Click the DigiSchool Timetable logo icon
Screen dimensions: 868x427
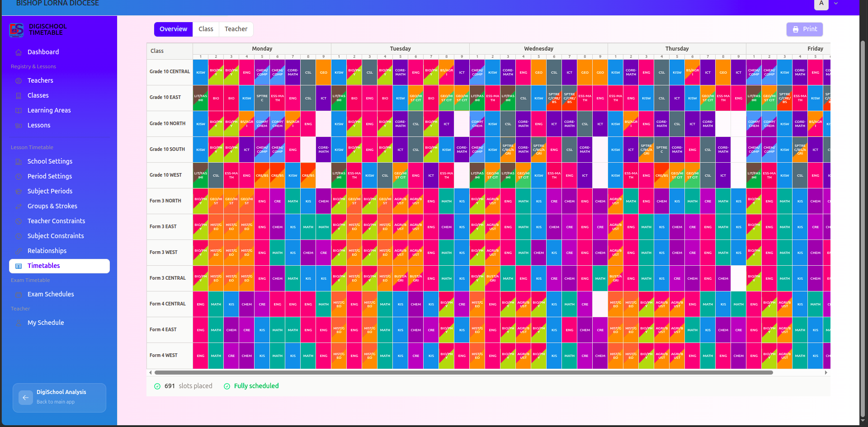pos(16,30)
